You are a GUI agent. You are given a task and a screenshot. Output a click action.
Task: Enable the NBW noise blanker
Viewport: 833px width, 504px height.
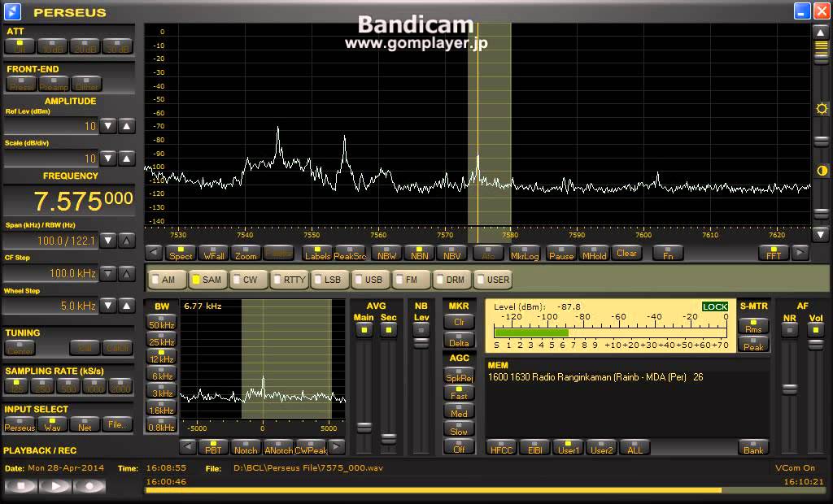386,253
